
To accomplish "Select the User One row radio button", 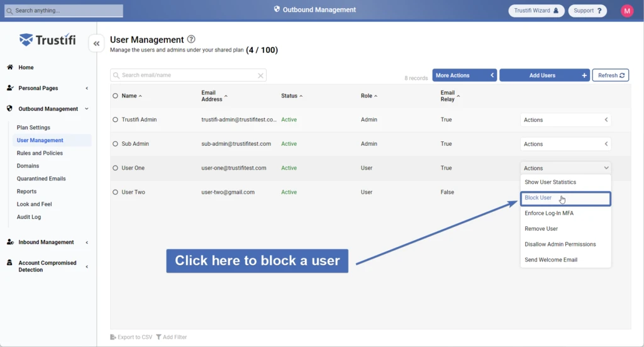I will click(x=115, y=168).
